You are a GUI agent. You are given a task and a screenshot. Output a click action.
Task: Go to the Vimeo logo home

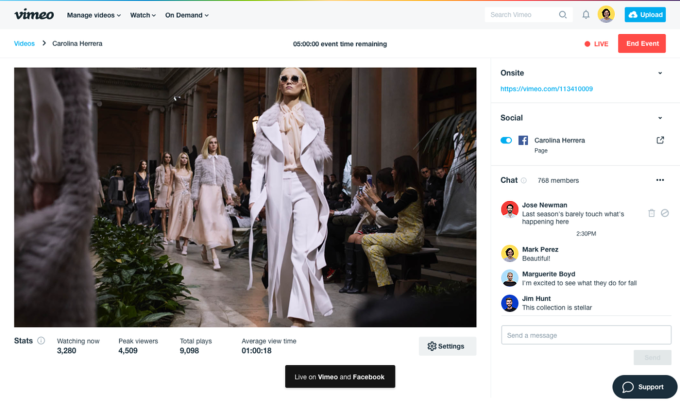34,14
